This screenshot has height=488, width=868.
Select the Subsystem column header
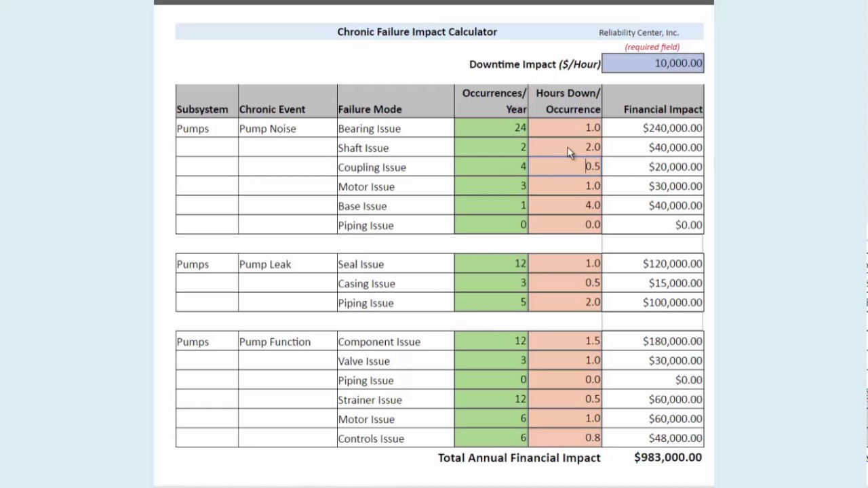point(207,101)
